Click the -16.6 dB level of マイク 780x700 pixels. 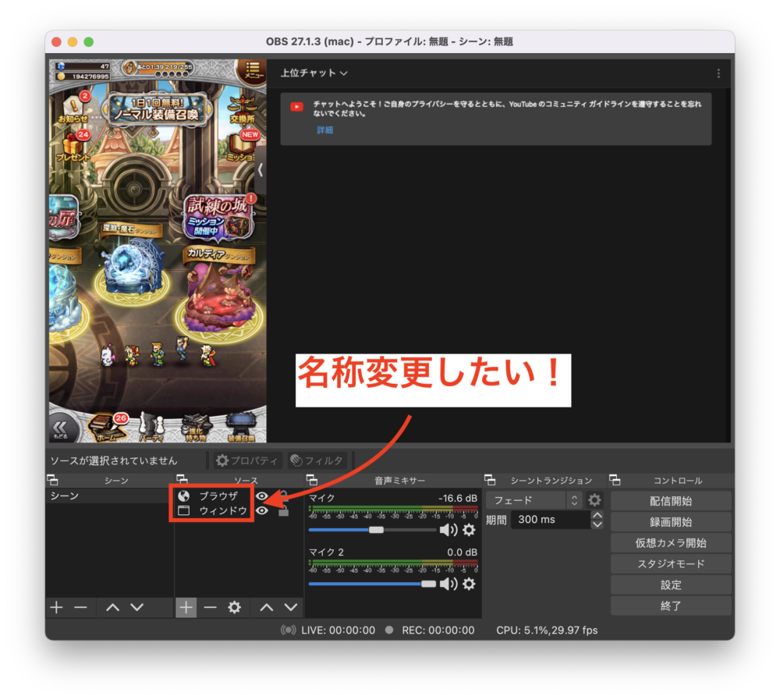tap(458, 499)
